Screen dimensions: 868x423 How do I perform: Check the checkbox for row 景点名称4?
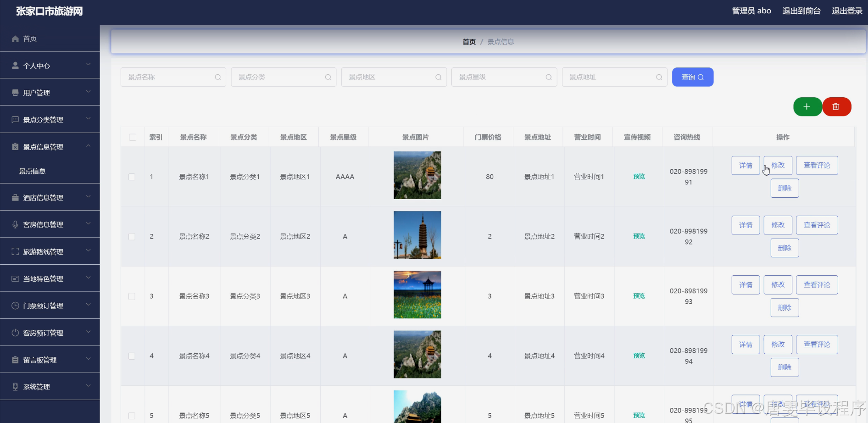132,356
